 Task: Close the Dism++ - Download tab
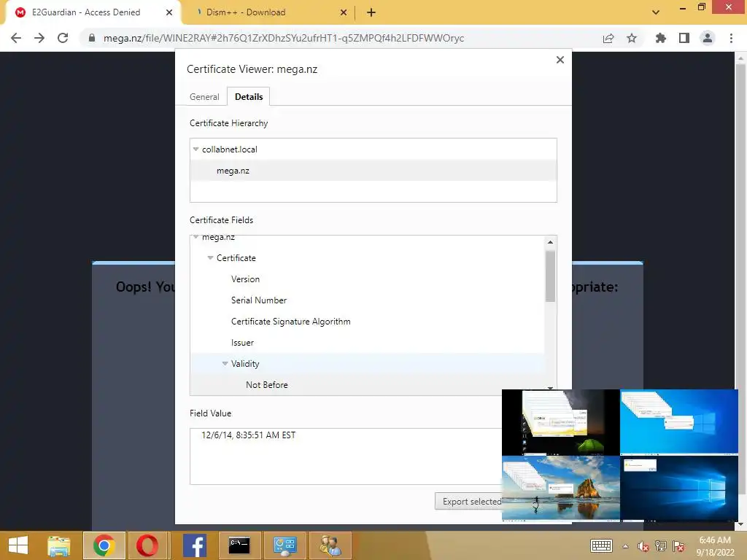pyautogui.click(x=344, y=12)
